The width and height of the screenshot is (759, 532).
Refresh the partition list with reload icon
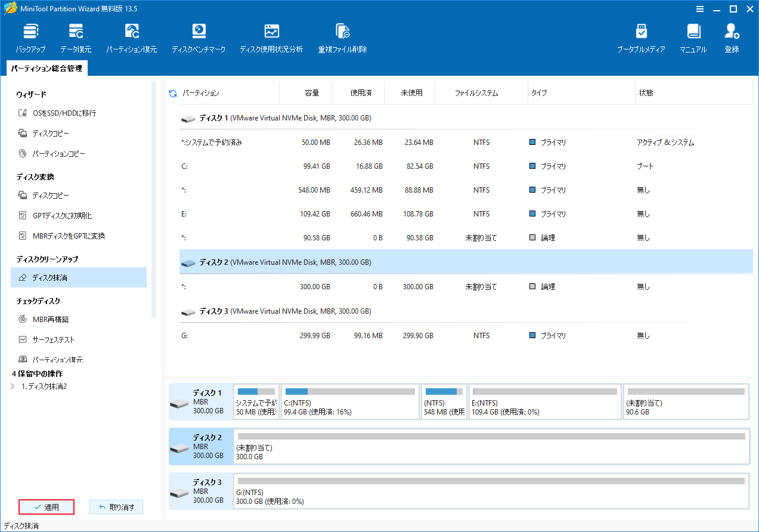tap(173, 94)
